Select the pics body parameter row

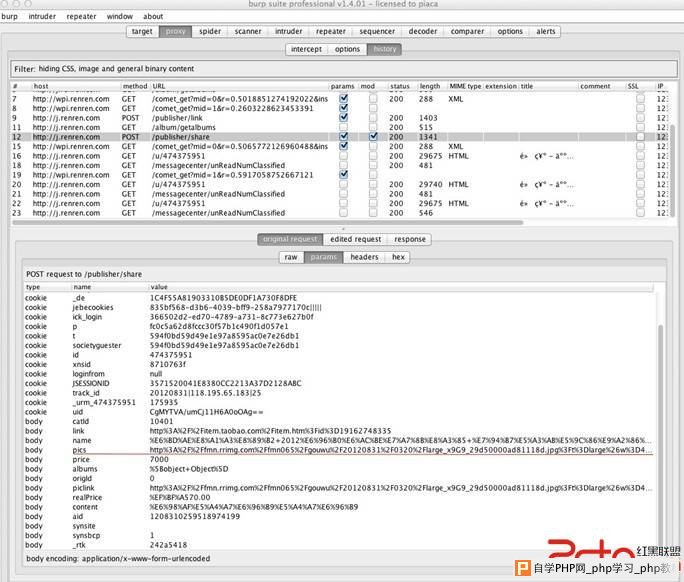coord(339,450)
